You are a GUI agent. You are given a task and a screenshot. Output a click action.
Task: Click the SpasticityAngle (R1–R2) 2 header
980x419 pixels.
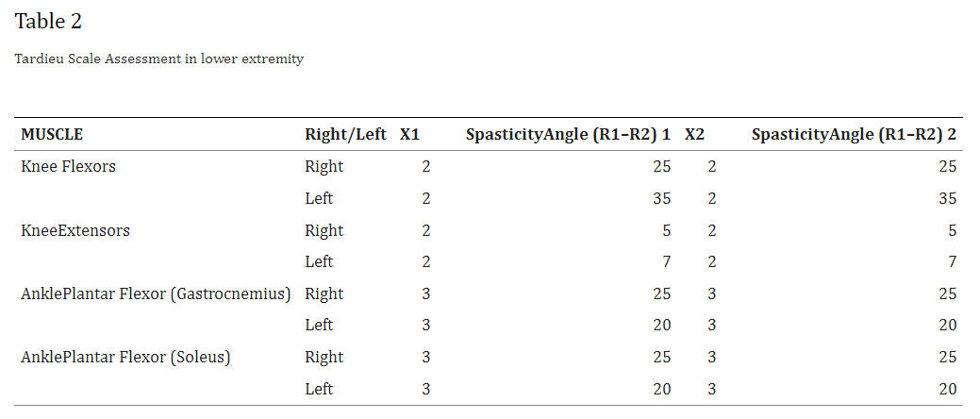pos(854,134)
